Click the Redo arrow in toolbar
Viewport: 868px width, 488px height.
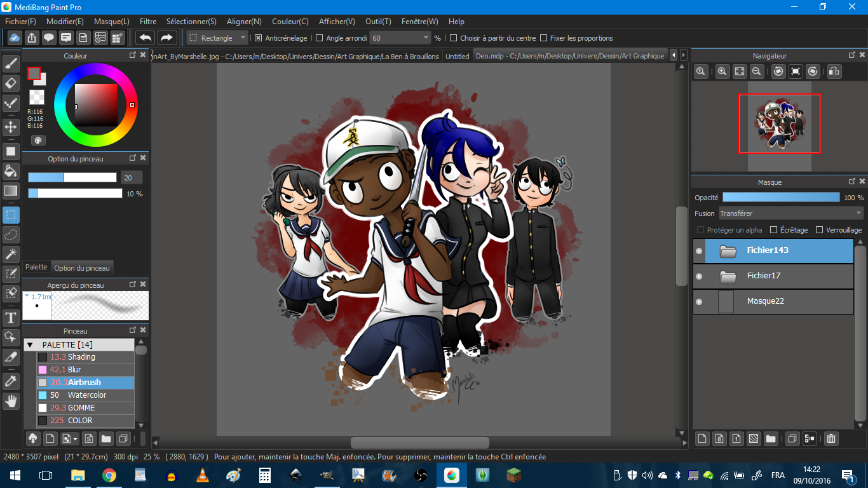167,38
